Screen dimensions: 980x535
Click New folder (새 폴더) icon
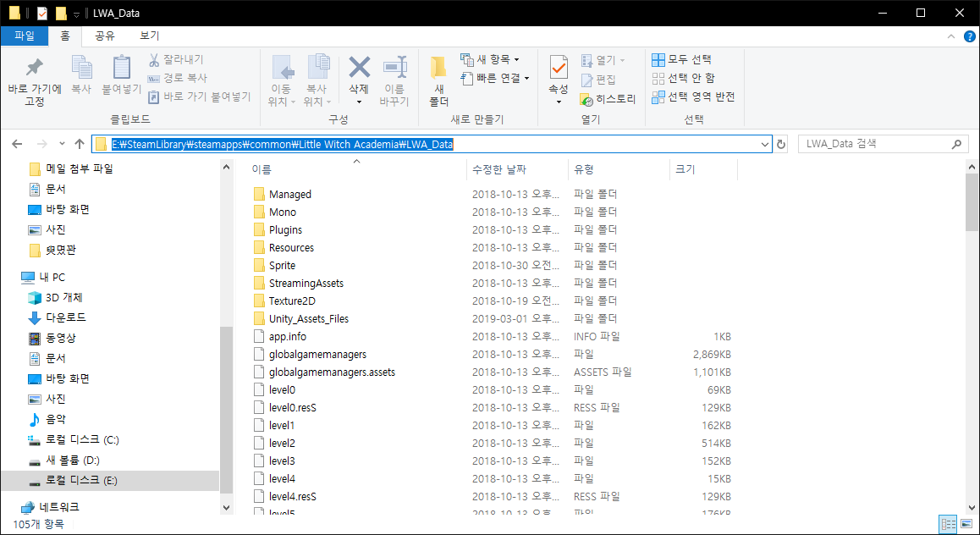coord(438,68)
